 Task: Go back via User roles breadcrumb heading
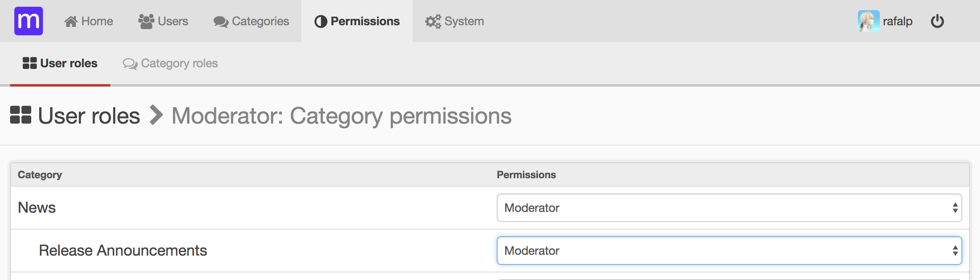click(x=89, y=116)
